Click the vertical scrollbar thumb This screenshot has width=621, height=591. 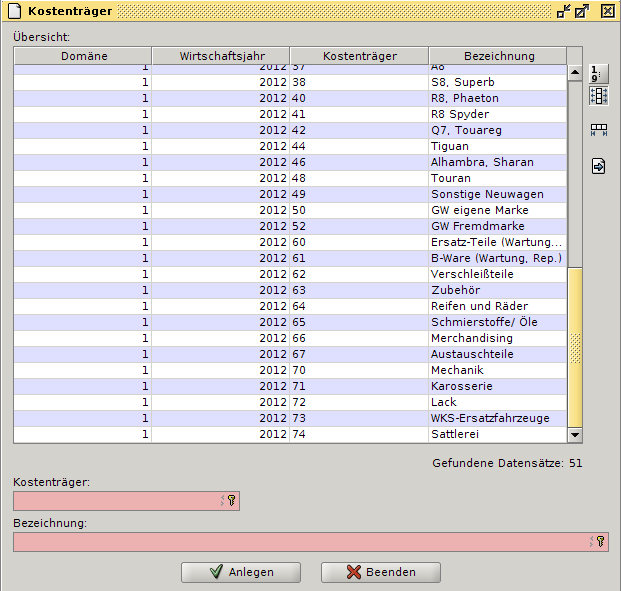click(x=575, y=344)
